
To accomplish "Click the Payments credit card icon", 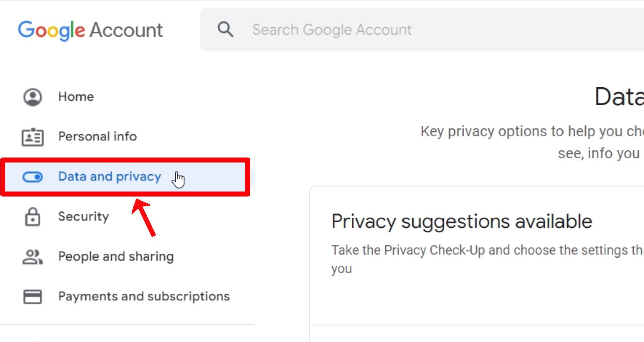I will [33, 297].
